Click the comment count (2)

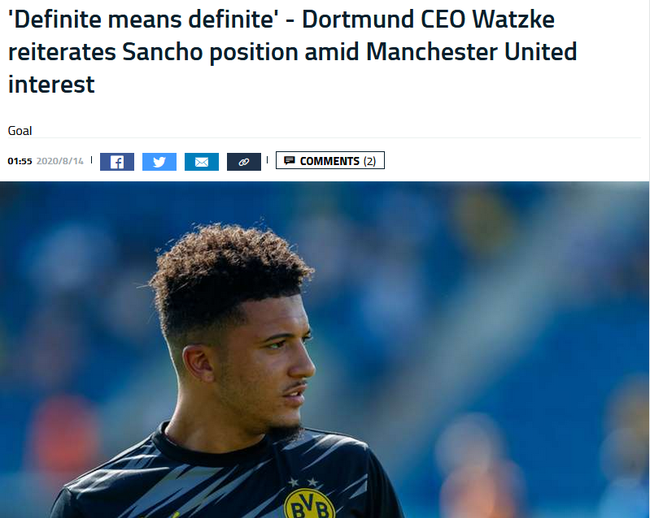point(370,161)
